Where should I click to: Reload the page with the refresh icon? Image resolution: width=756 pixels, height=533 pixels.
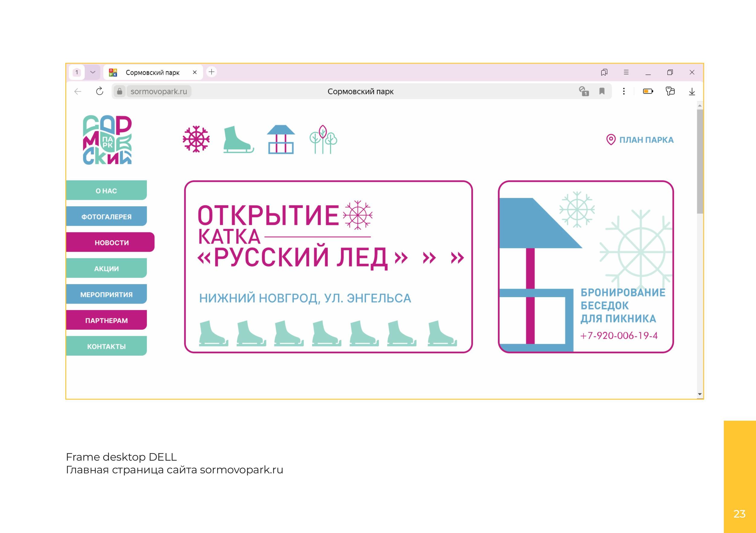click(x=99, y=91)
